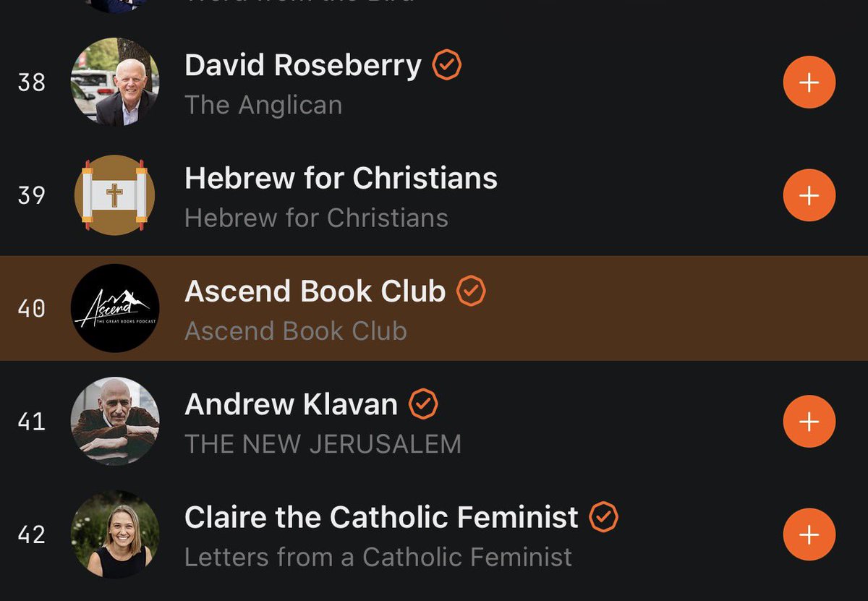Add Andrew Klavan using the plus icon

click(x=809, y=422)
